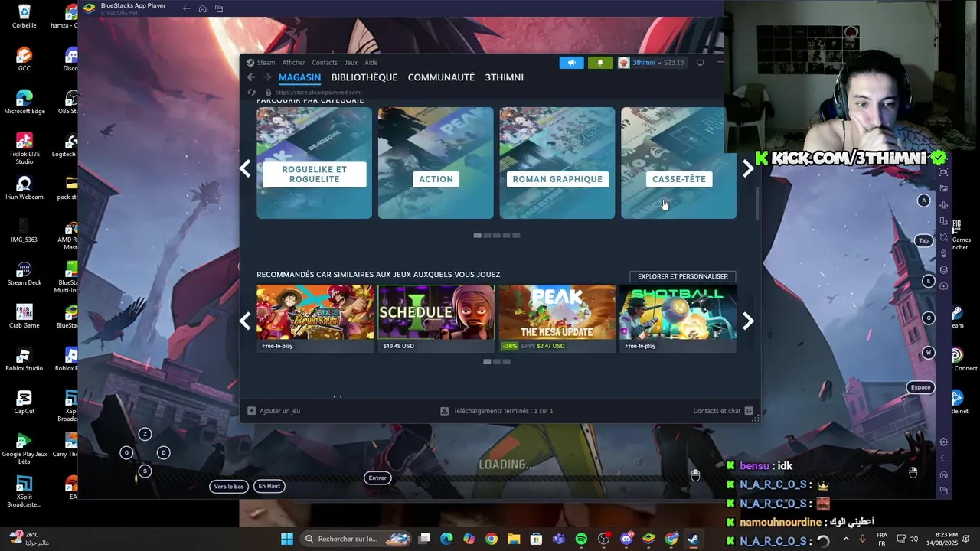This screenshot has height=551, width=980.
Task: Open Crab Game desktop shortcut
Action: [x=24, y=317]
